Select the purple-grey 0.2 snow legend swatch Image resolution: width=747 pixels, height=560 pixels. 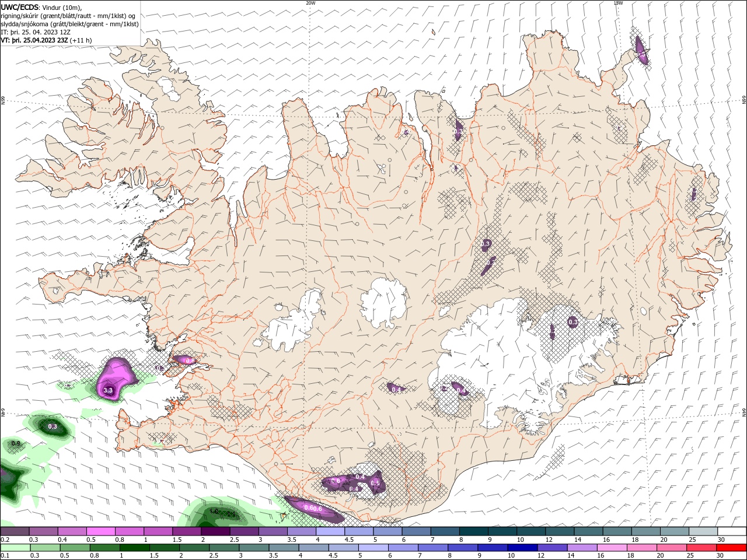pyautogui.click(x=15, y=531)
